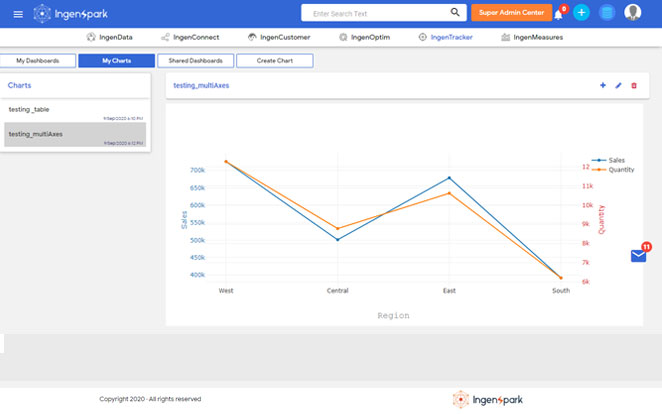The width and height of the screenshot is (662, 414).
Task: Open the database icon in header
Action: point(607,13)
